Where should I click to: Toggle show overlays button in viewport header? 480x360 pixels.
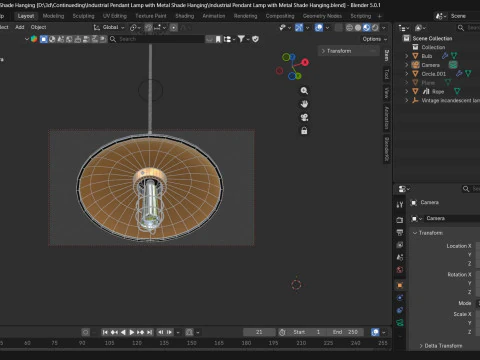point(319,28)
